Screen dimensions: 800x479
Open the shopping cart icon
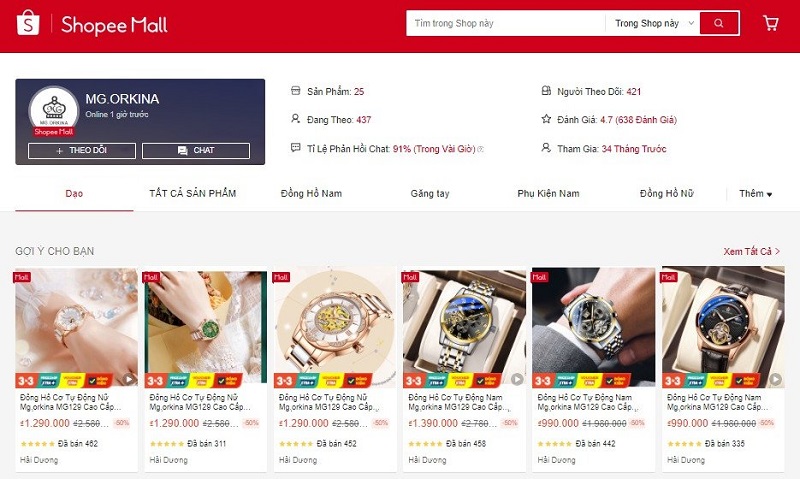pos(770,23)
